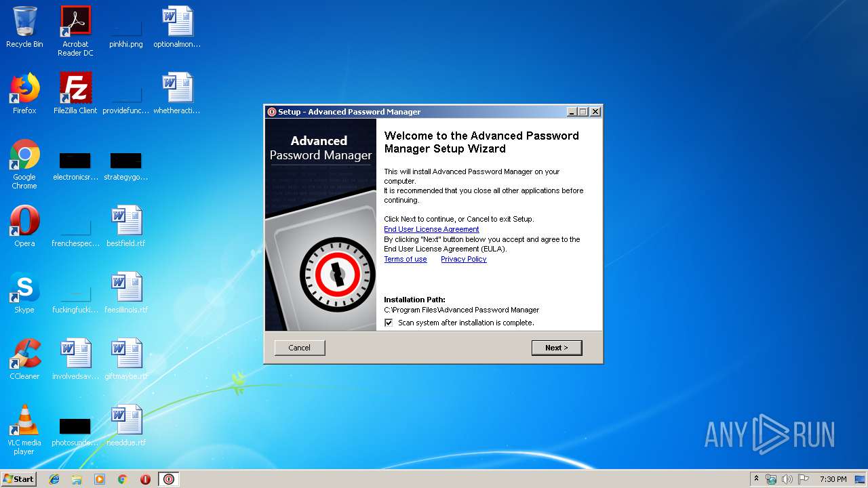
Task: Open the Privacy Policy link
Action: (x=464, y=259)
